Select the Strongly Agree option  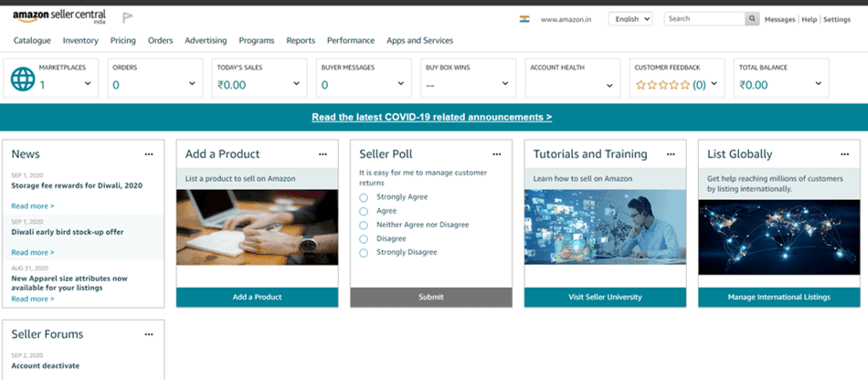[x=364, y=197]
